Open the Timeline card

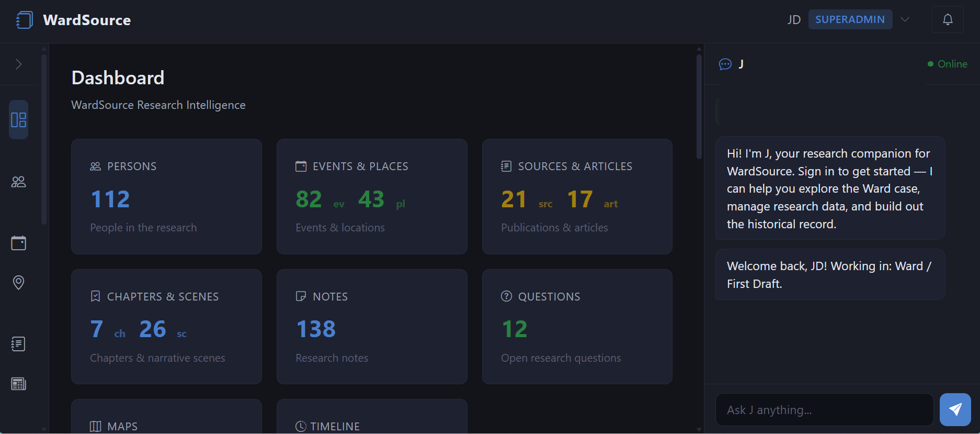(372, 416)
